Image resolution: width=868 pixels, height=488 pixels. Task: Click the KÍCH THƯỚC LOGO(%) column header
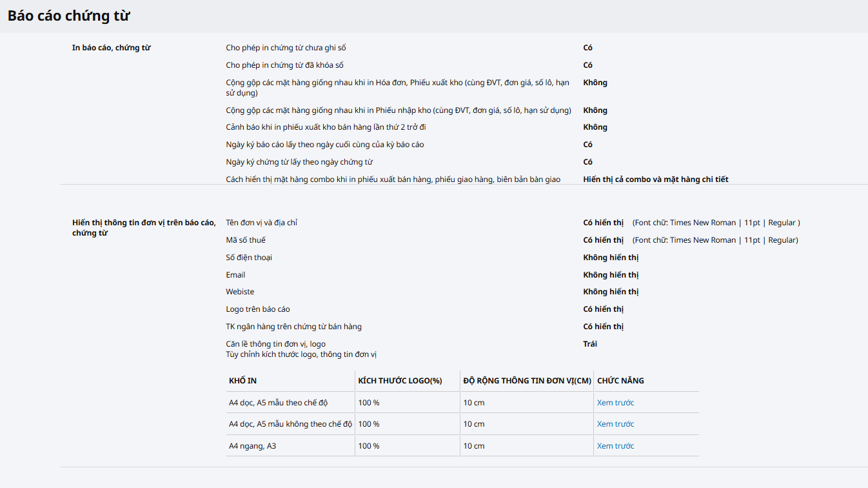400,381
